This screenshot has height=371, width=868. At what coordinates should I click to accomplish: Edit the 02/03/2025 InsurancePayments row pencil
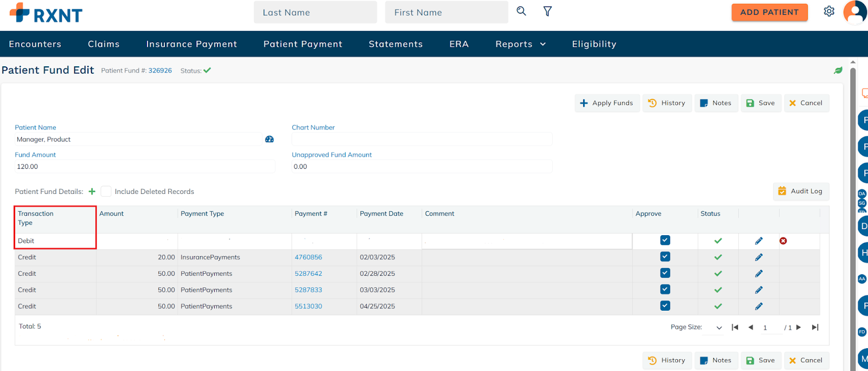pos(758,257)
